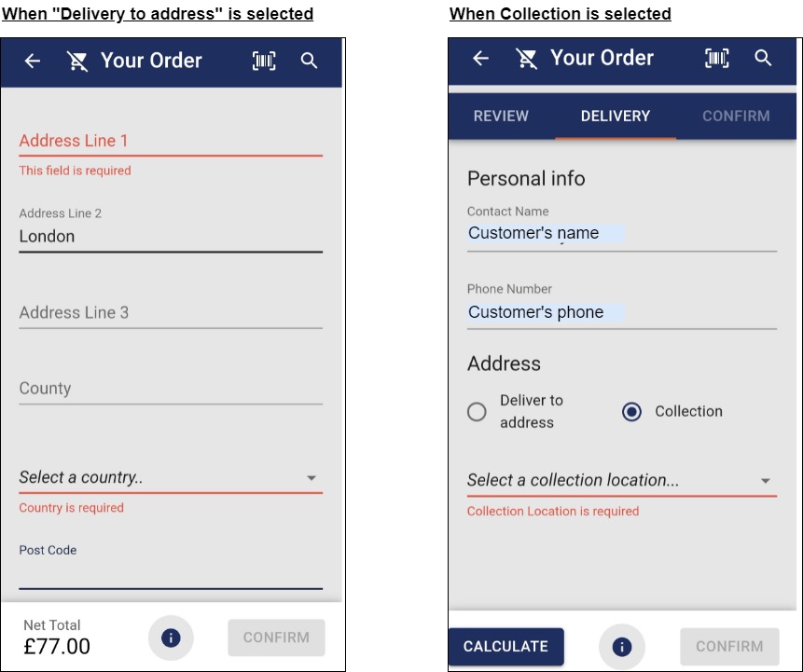This screenshot has width=803, height=672.
Task: Open barcode scanner in right screen header
Action: pos(717,58)
